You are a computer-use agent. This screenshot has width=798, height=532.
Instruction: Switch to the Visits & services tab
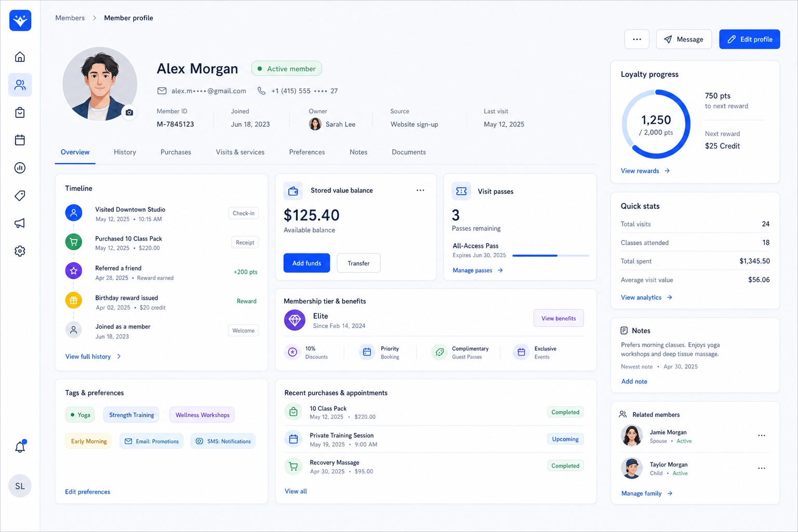click(x=240, y=152)
